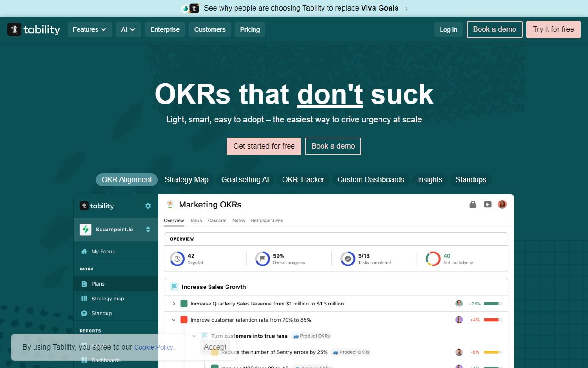Collapse the customer retention key result

pos(173,319)
